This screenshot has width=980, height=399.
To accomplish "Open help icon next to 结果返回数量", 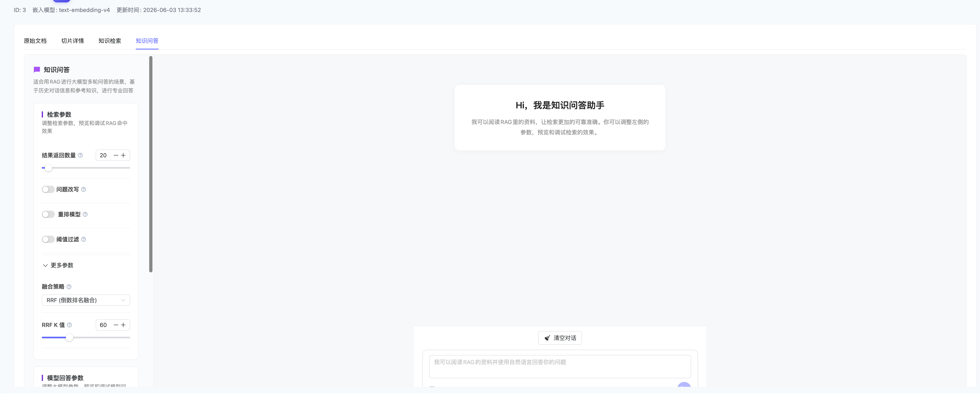I will (80, 155).
